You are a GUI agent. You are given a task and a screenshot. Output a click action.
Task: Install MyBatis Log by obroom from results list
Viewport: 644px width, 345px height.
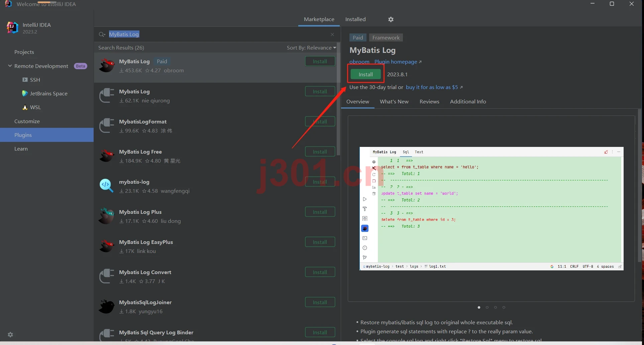point(320,61)
